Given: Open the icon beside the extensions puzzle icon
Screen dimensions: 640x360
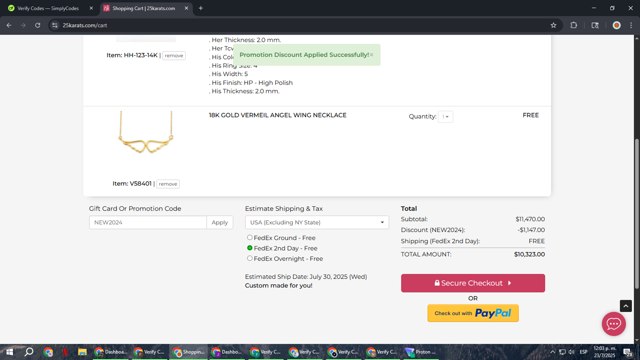Looking at the screenshot, I should [595, 25].
